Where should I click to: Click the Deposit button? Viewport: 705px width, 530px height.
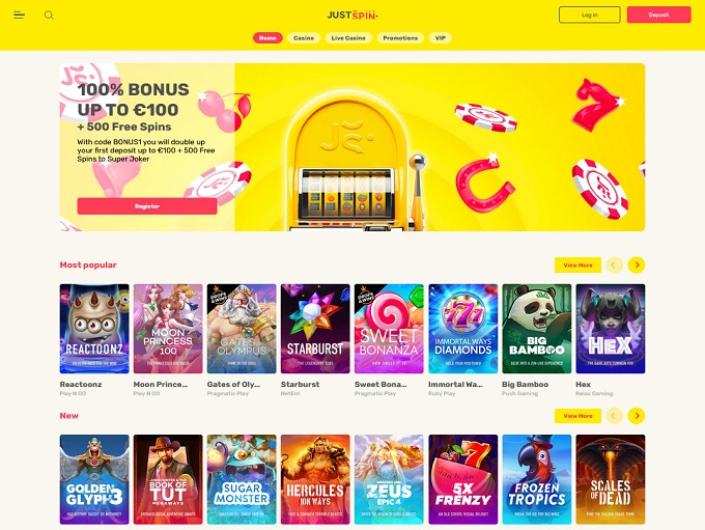(659, 15)
